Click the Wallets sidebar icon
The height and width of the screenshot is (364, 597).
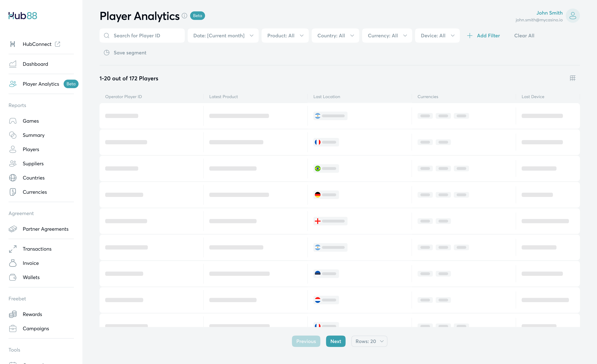point(13,277)
